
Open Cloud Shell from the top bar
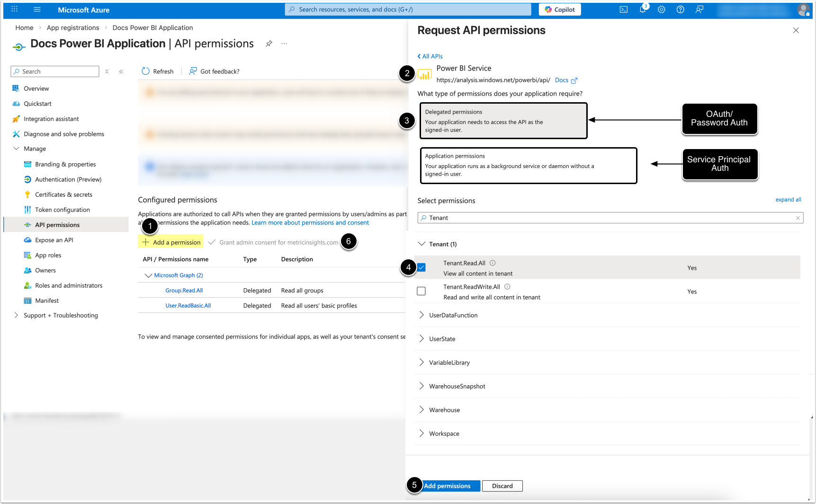coord(624,9)
